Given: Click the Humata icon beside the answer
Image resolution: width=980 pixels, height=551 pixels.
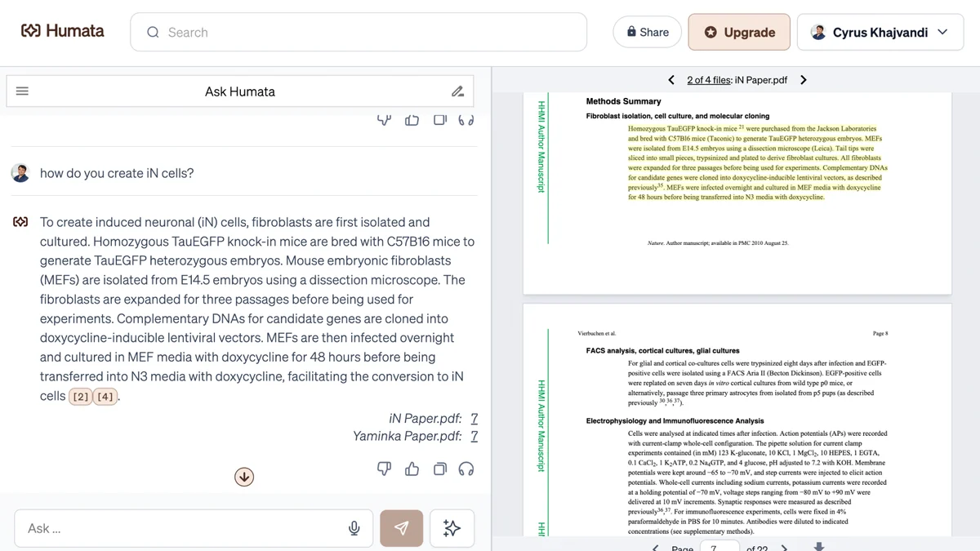Looking at the screenshot, I should (20, 222).
